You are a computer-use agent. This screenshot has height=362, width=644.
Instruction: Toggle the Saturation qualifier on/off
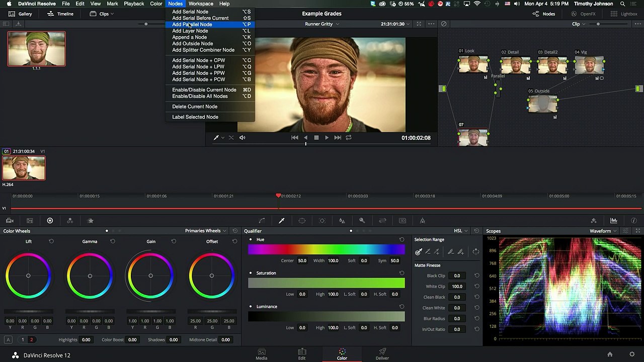click(251, 273)
